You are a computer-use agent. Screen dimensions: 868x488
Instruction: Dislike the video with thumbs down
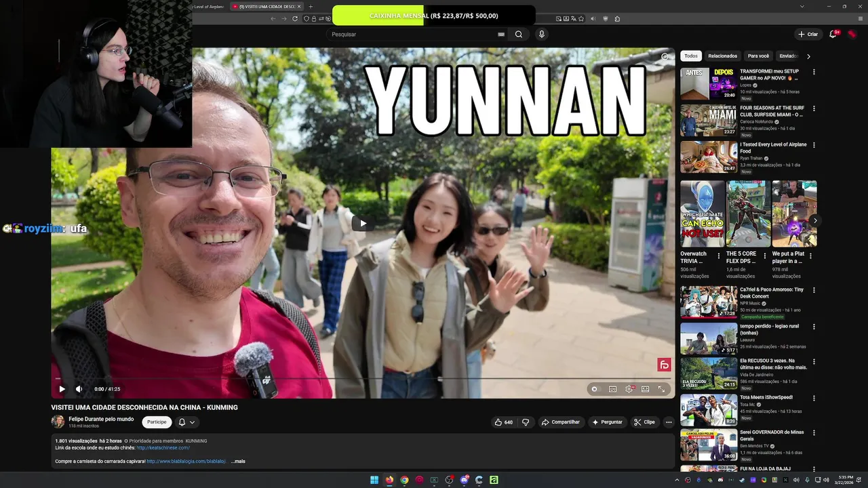pyautogui.click(x=526, y=422)
